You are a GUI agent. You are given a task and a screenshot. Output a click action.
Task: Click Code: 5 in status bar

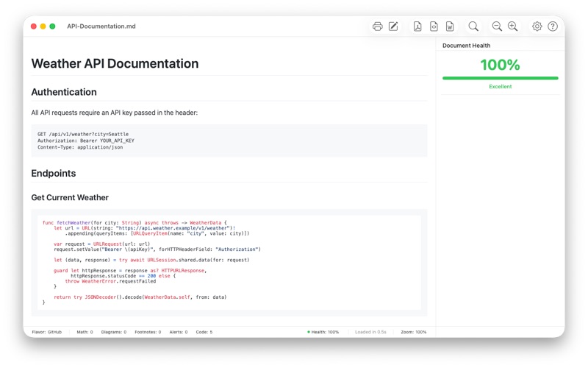204,332
